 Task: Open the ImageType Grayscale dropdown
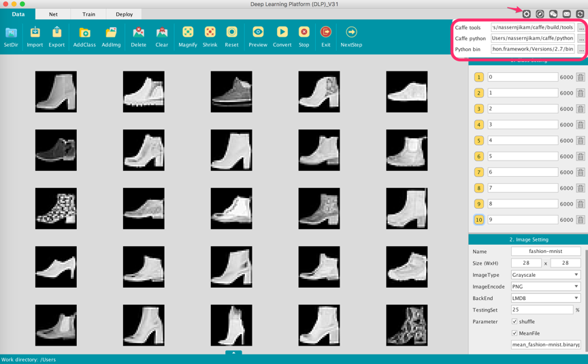coord(545,275)
